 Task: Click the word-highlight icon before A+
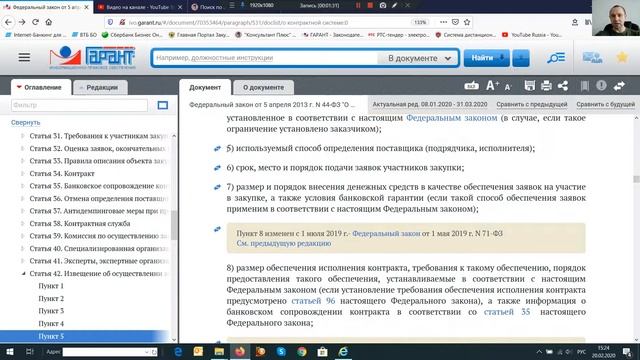pos(471,86)
